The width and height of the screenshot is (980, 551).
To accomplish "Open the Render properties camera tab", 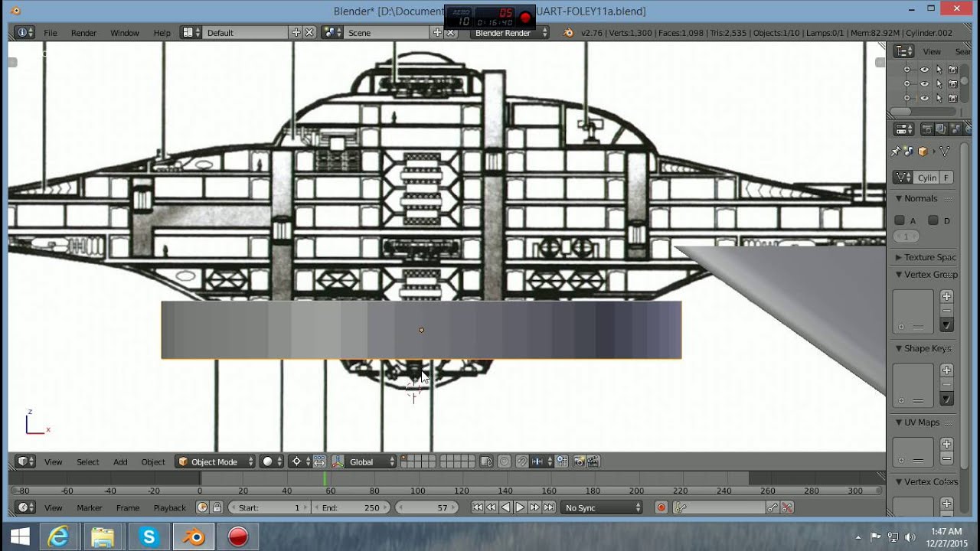I will (x=926, y=129).
